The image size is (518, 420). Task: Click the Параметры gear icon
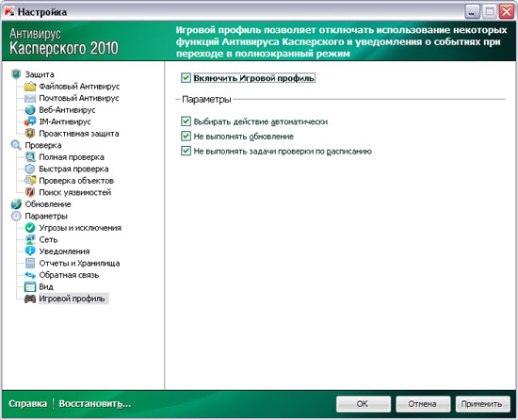[x=16, y=216]
